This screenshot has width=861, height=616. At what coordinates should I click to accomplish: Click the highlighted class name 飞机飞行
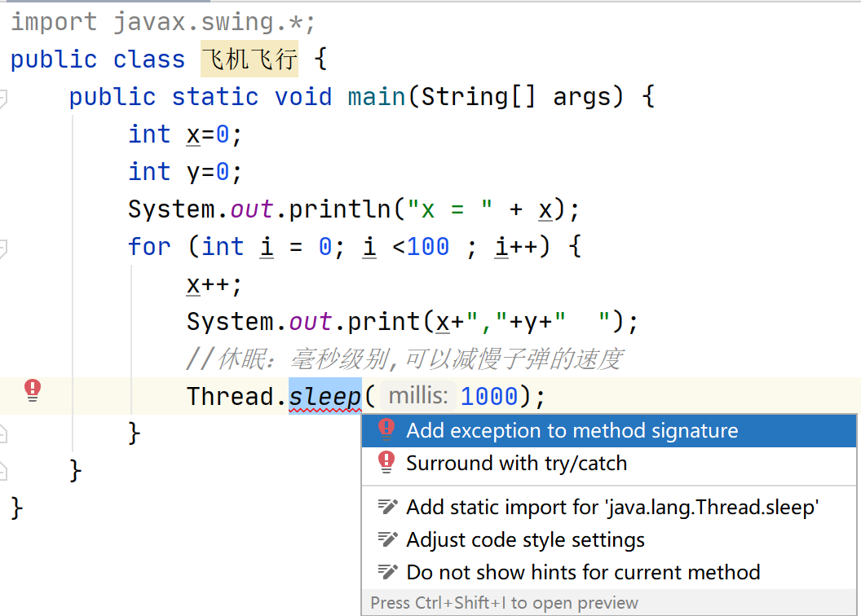[x=249, y=59]
